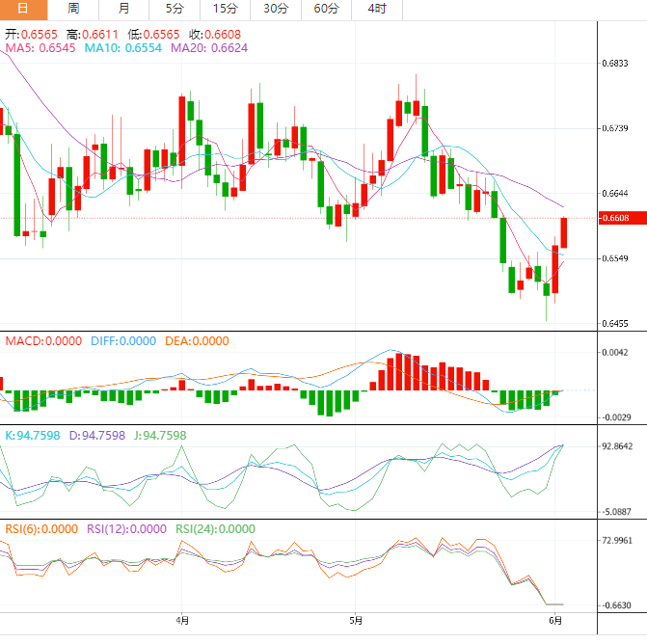The width and height of the screenshot is (647, 644).
Task: Click the 0.6549 price axis label
Action: tap(615, 258)
